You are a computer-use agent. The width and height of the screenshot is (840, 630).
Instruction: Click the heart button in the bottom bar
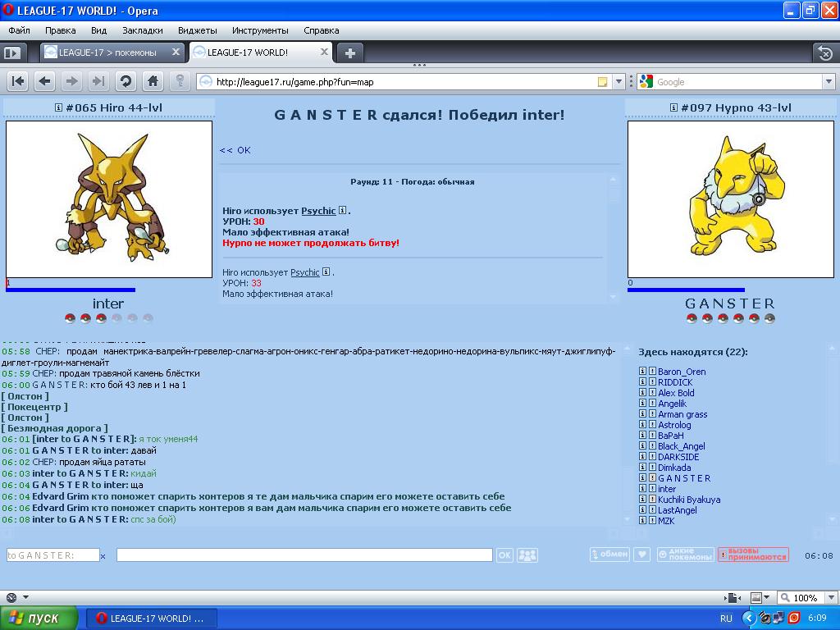pos(641,555)
